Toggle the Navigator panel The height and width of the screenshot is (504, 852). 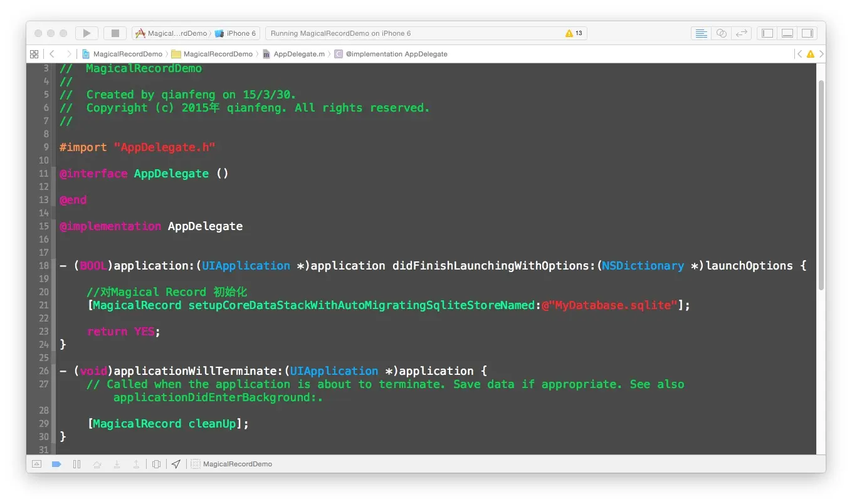pyautogui.click(x=767, y=33)
